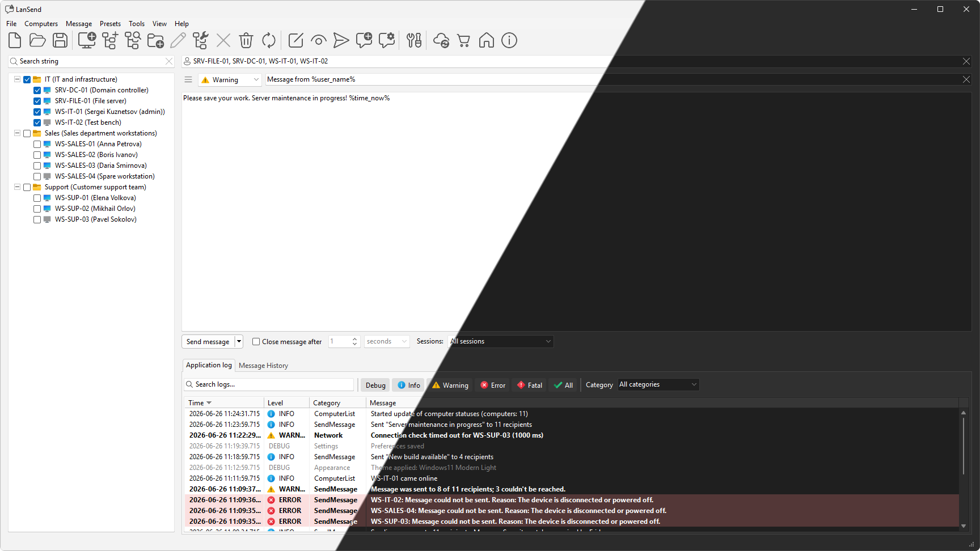Open the File menu
This screenshot has width=980, height=551.
pos(11,24)
